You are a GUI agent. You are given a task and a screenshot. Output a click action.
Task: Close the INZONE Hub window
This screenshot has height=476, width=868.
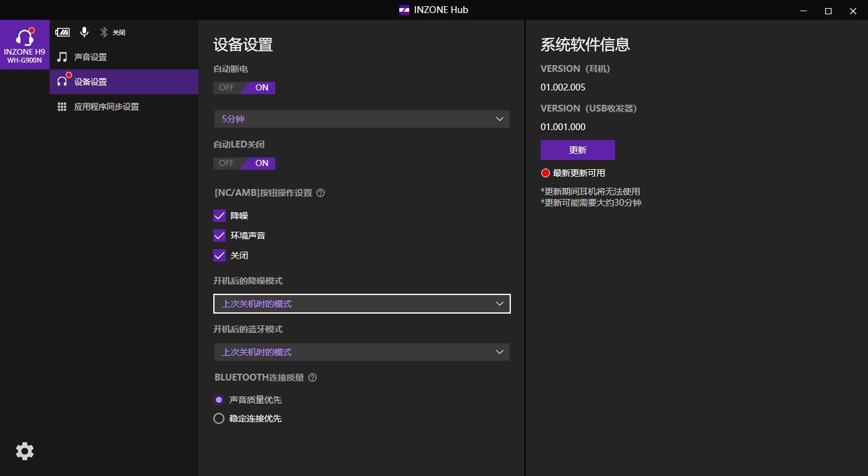pyautogui.click(x=854, y=11)
